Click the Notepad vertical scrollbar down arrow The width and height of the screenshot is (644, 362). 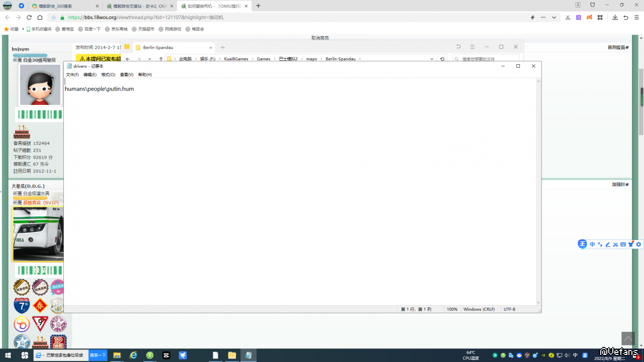538,302
